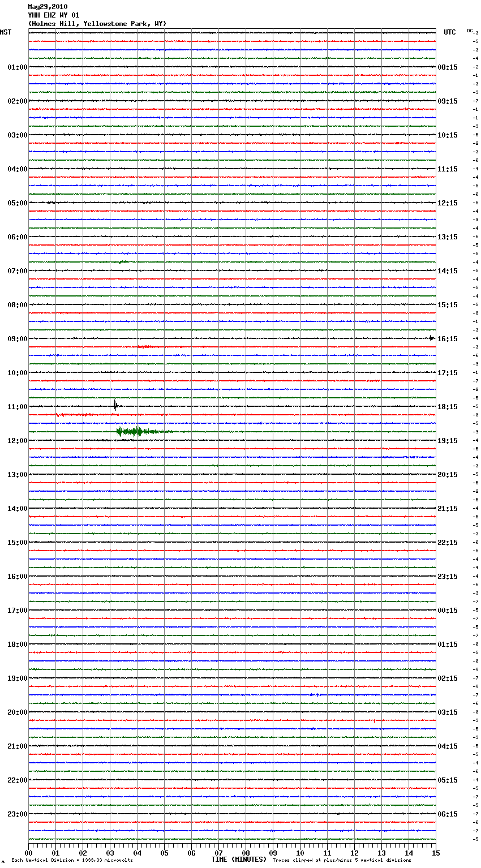Select the 19:00 MST row label

pyautogui.click(x=18, y=678)
